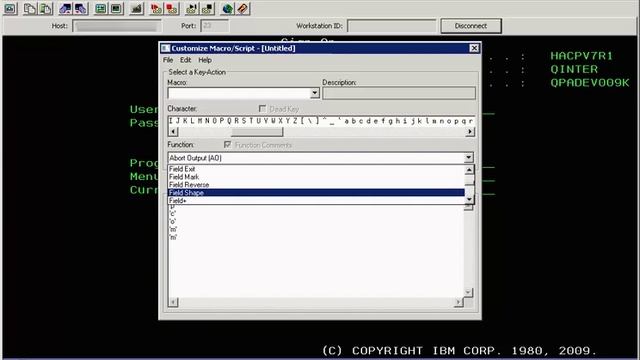This screenshot has height=360, width=640.
Task: Click the Send File to host icon
Action: pos(65,9)
